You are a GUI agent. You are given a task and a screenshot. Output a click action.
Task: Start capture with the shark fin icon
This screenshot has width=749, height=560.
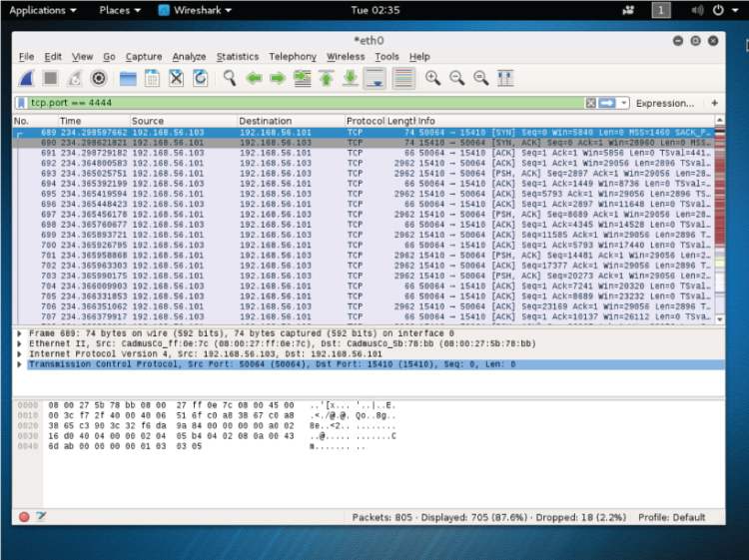(27, 78)
